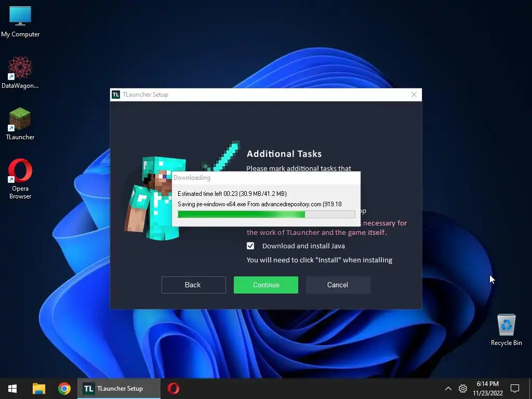
Task: Open Opera Browser desktop shortcut
Action: tap(20, 179)
